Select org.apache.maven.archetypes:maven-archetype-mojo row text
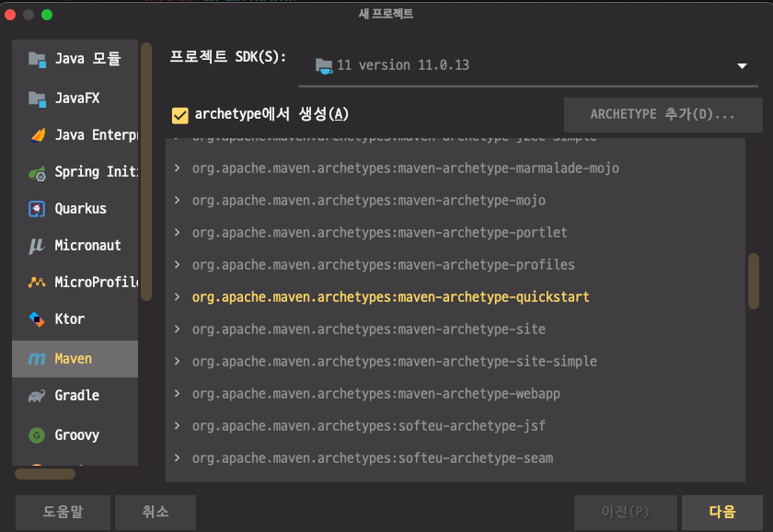773x532 pixels. 369,201
